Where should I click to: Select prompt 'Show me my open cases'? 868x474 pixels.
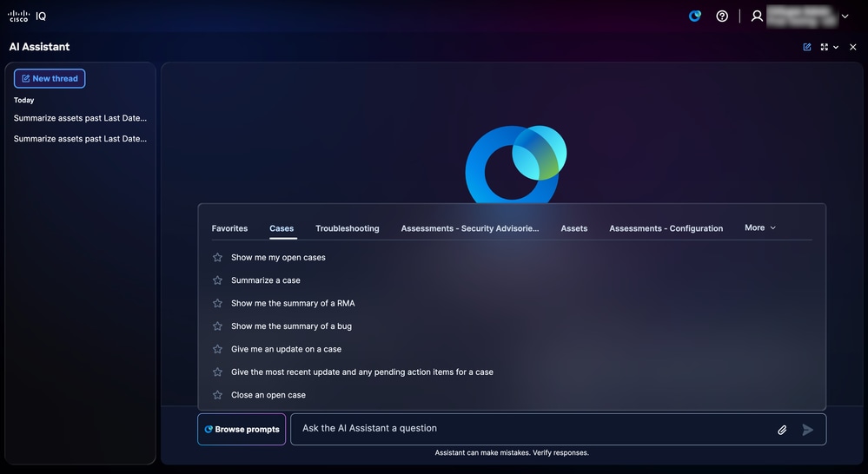278,257
